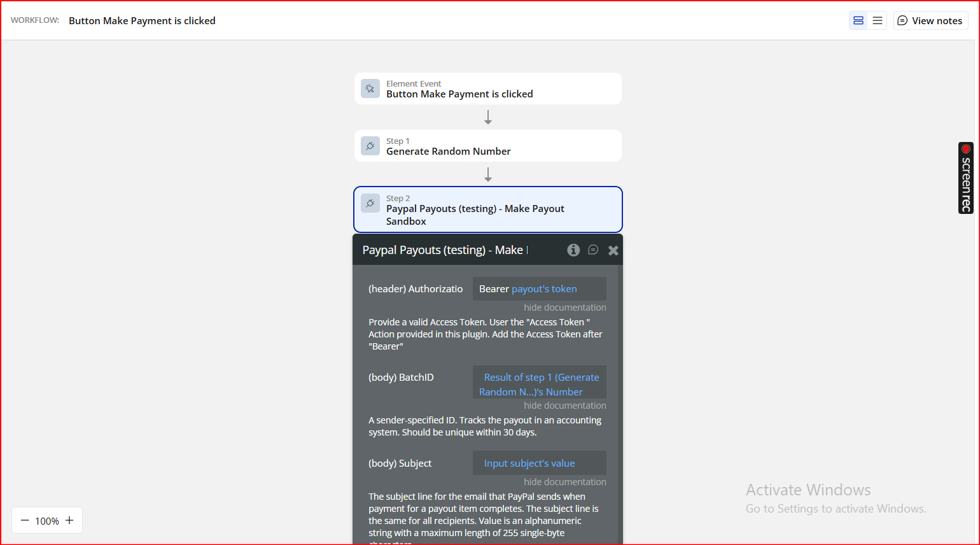The height and width of the screenshot is (545, 980).
Task: Zoom in with the plus button
Action: point(69,521)
